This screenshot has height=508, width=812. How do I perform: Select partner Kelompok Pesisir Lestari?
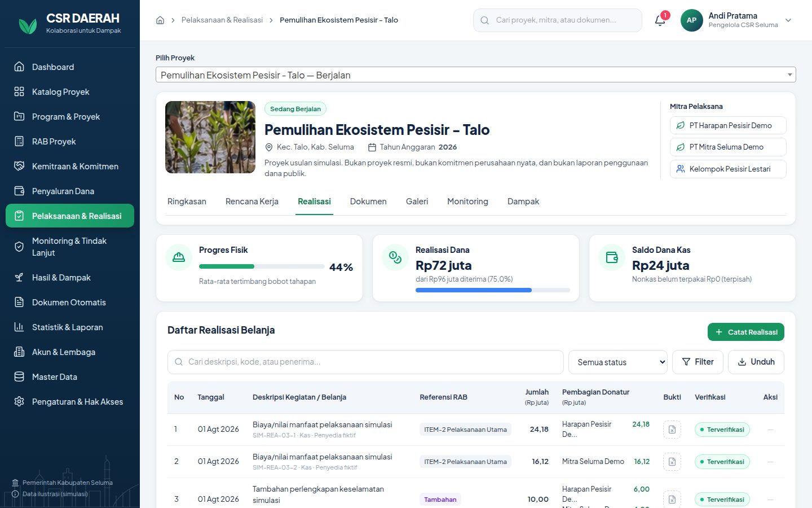tap(728, 169)
